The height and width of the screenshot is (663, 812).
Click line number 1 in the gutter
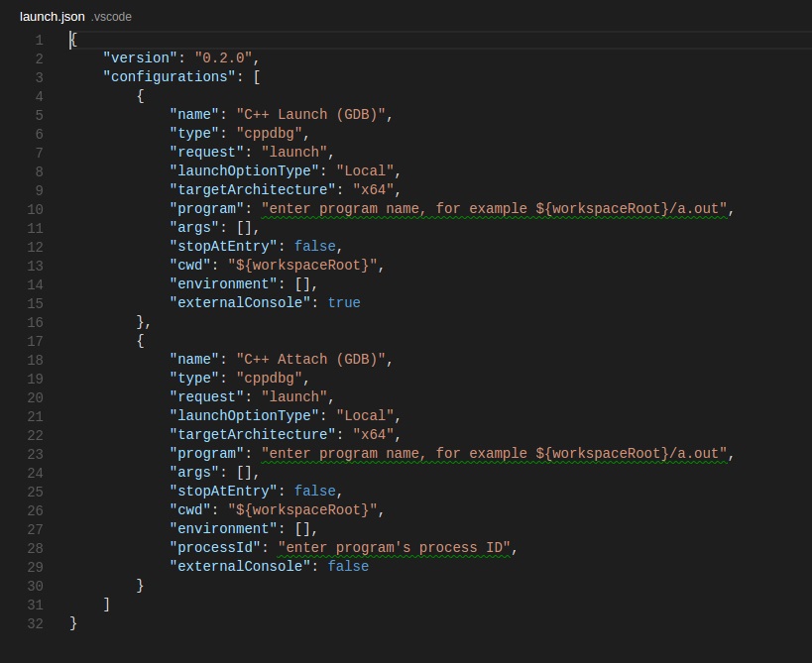coord(39,40)
